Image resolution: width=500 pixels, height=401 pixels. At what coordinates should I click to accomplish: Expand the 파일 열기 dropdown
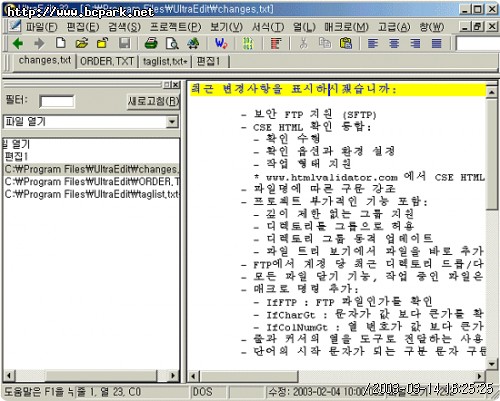(x=172, y=122)
